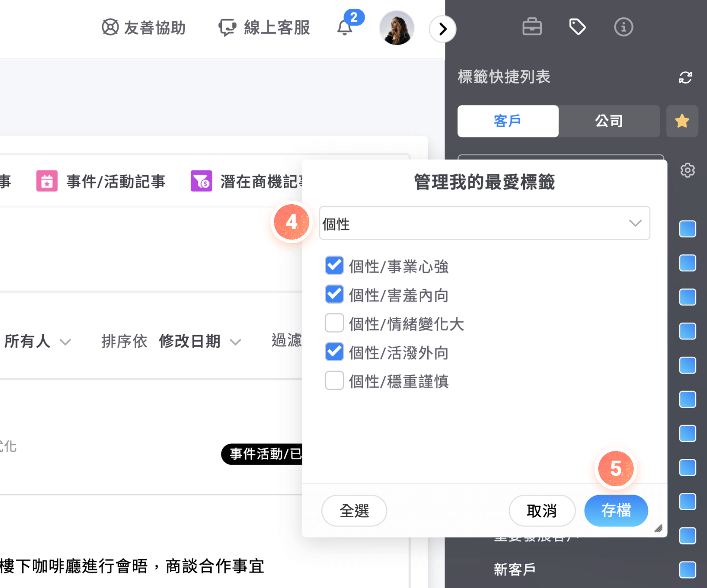The height and width of the screenshot is (588, 707).
Task: Uncheck 個性/事業心強
Action: click(x=334, y=266)
